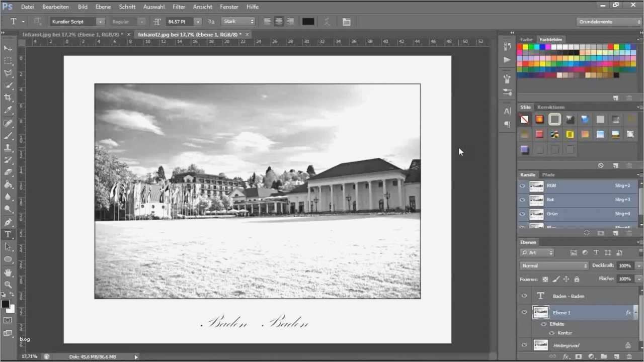Right-align the text in options bar

coord(290,22)
